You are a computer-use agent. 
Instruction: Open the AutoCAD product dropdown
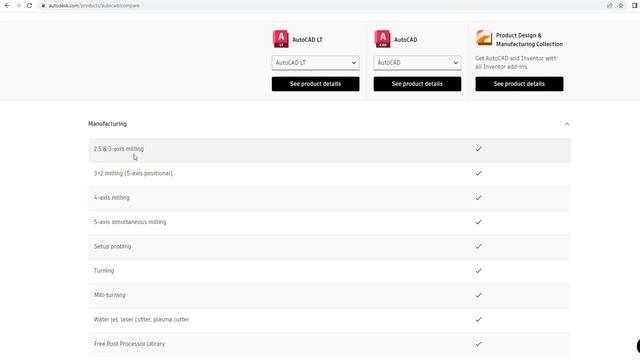pyautogui.click(x=417, y=63)
